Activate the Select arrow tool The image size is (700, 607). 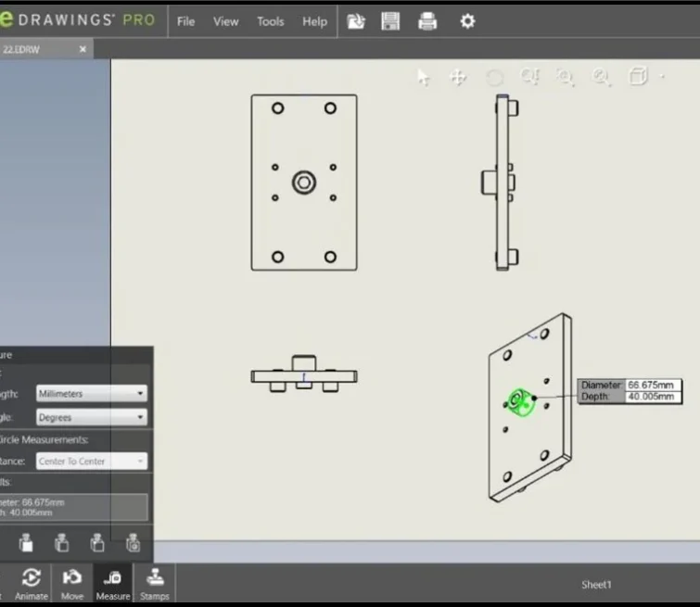click(423, 77)
